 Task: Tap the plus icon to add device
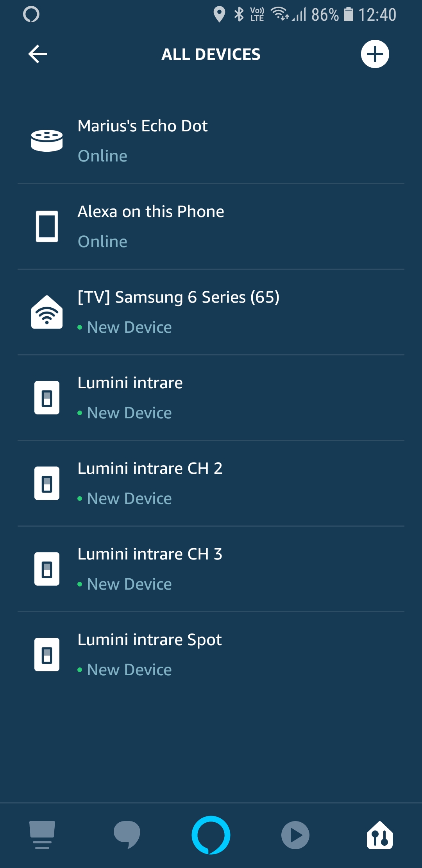pos(375,54)
